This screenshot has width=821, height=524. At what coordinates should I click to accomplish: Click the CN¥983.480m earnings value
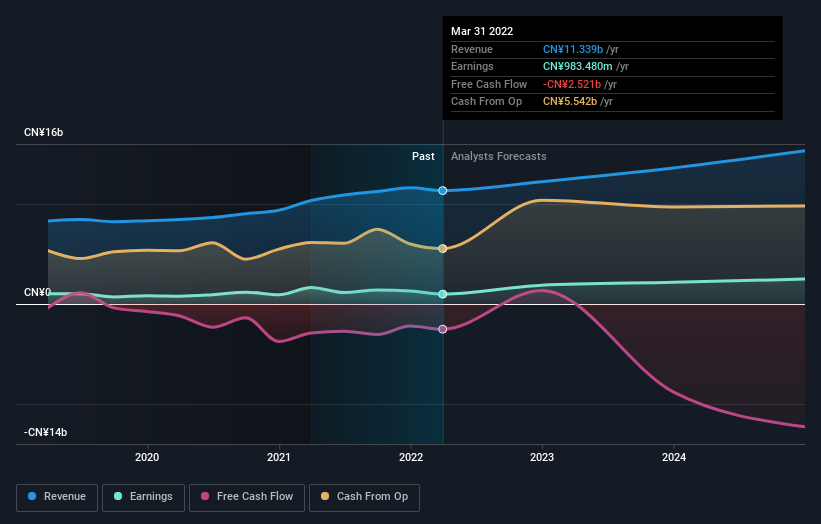[578, 66]
